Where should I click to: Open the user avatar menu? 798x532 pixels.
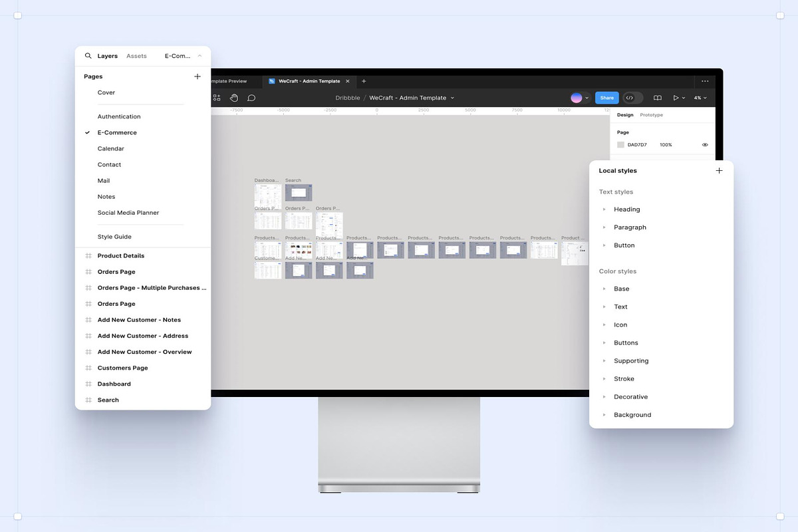click(x=577, y=98)
